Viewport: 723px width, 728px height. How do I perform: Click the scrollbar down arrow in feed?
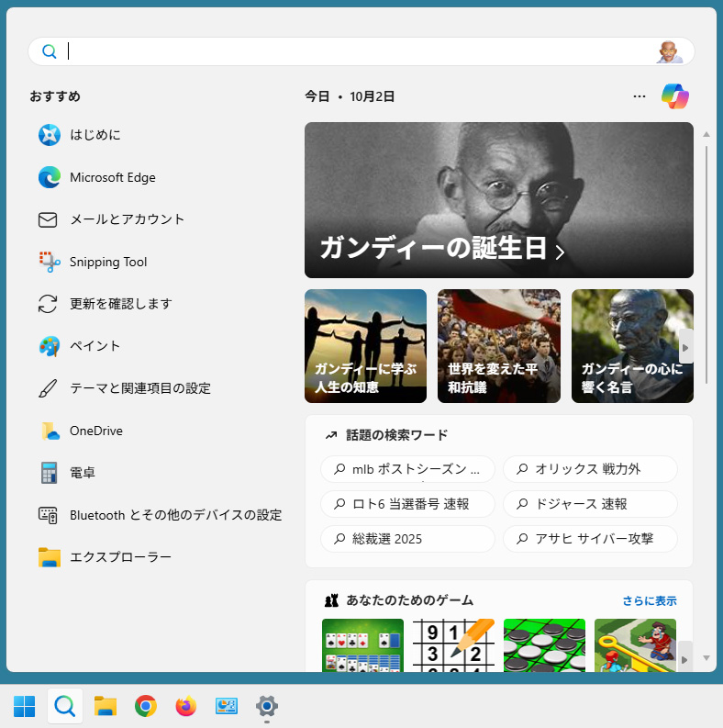tap(706, 657)
